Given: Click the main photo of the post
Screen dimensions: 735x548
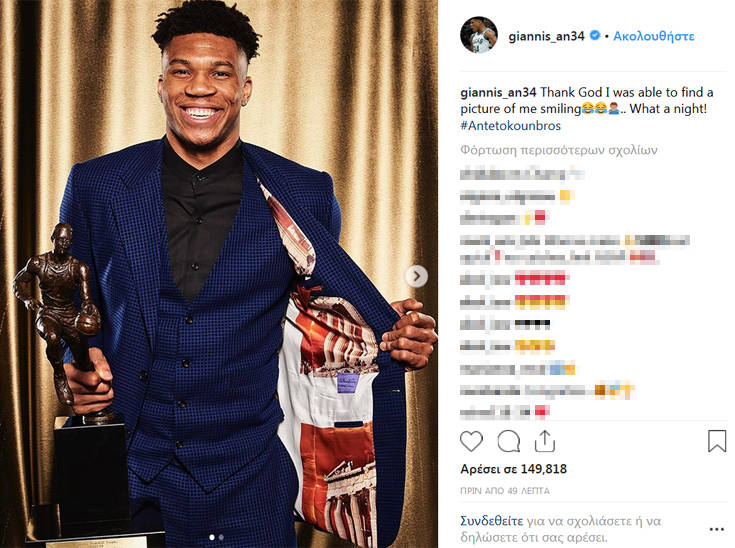Looking at the screenshot, I should coord(219,274).
